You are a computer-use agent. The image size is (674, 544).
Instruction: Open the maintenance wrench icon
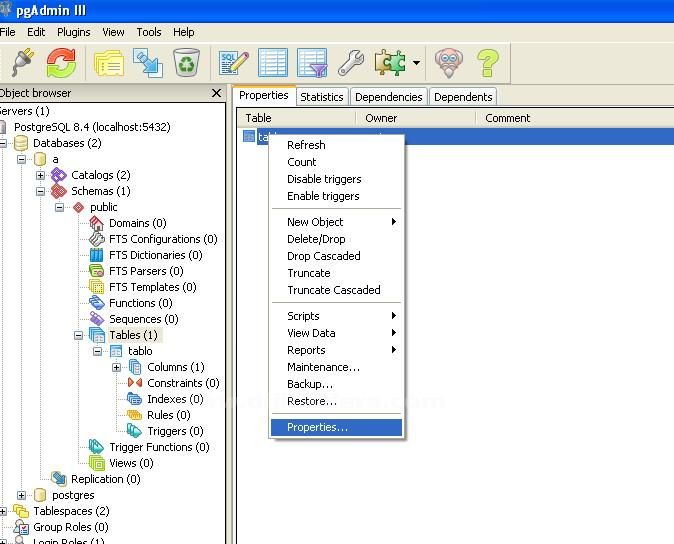click(351, 63)
